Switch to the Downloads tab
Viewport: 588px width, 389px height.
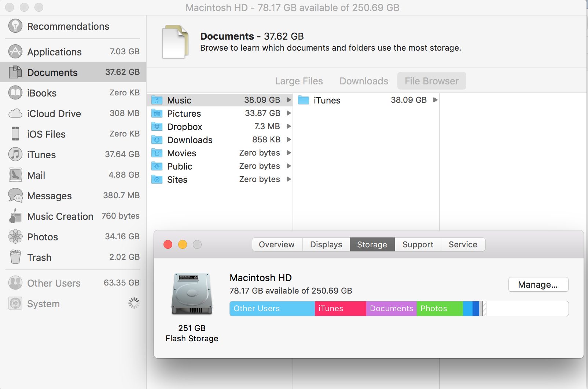(x=364, y=81)
